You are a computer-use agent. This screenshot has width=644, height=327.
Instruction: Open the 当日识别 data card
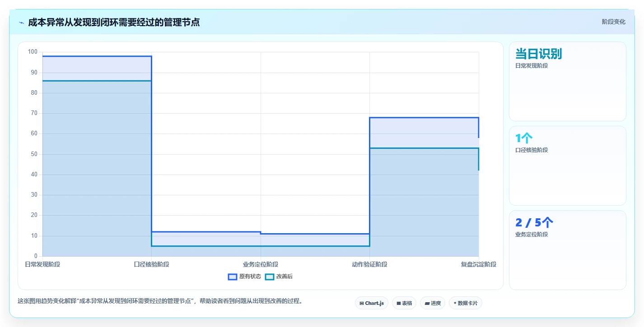(567, 81)
